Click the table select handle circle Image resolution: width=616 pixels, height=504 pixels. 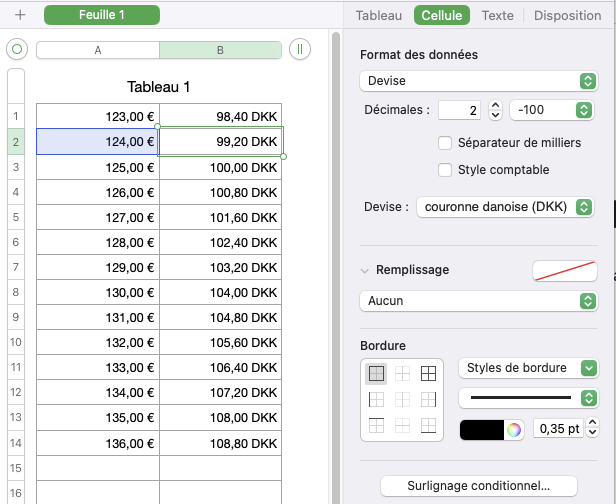click(16, 50)
